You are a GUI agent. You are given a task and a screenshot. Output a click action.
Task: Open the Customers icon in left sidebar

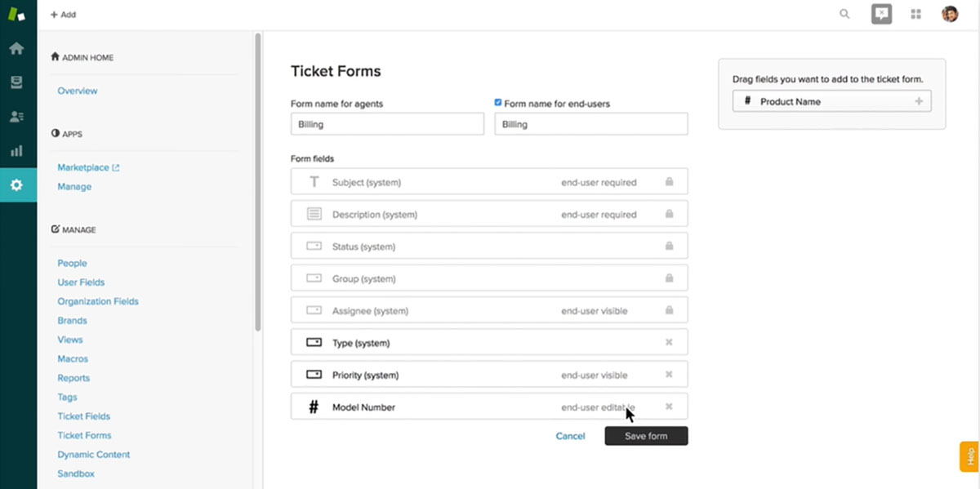tap(16, 117)
